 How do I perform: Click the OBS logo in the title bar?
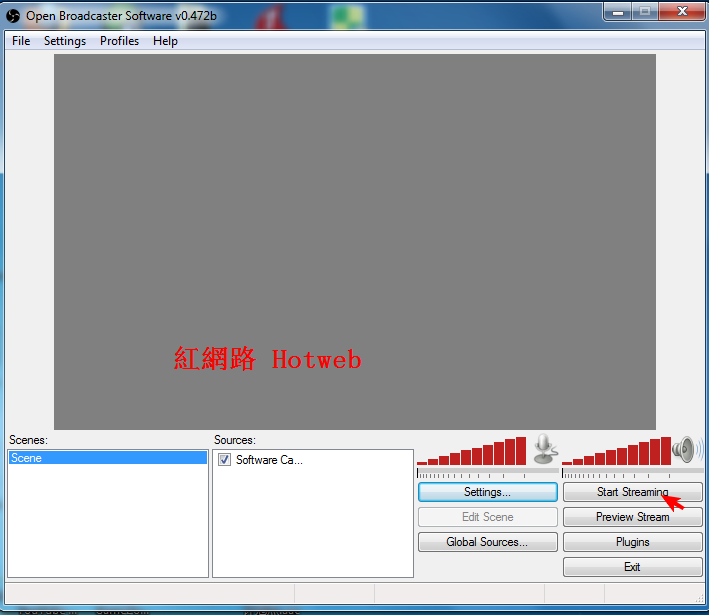click(13, 16)
